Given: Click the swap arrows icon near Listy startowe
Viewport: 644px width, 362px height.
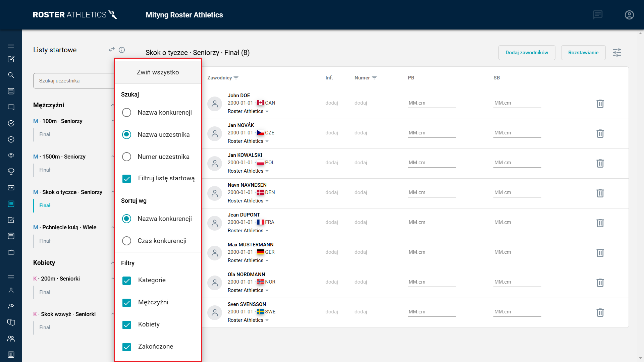Looking at the screenshot, I should [x=112, y=50].
